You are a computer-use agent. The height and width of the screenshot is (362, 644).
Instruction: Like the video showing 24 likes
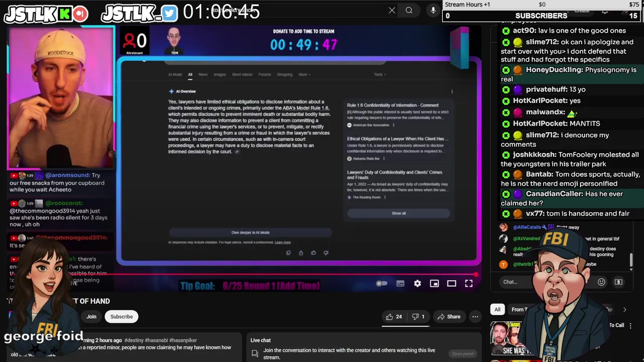pos(393,317)
